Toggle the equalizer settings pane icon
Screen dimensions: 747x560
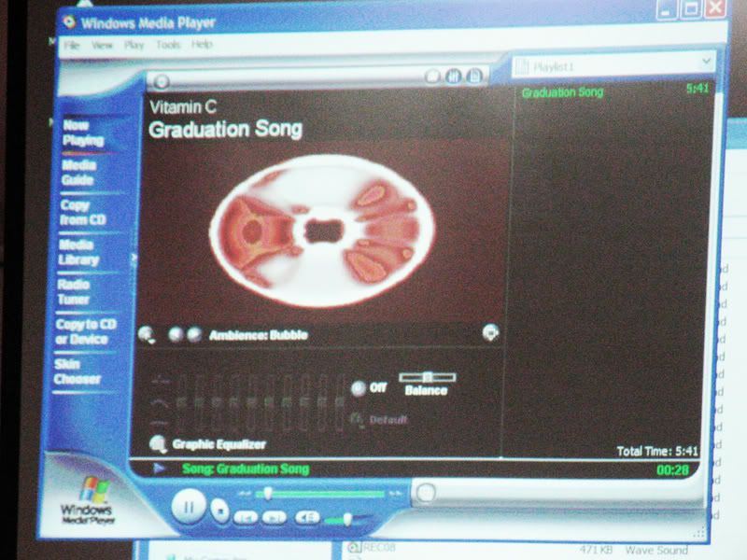[455, 77]
